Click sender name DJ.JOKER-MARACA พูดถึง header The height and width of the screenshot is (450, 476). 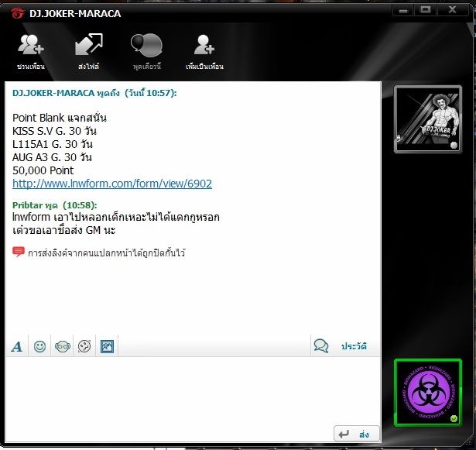coord(94,93)
